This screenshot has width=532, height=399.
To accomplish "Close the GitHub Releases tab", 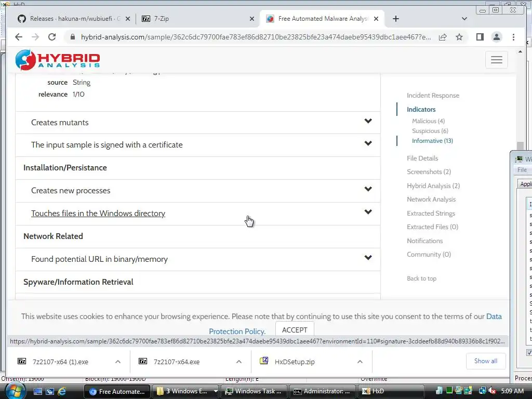I will point(128,19).
